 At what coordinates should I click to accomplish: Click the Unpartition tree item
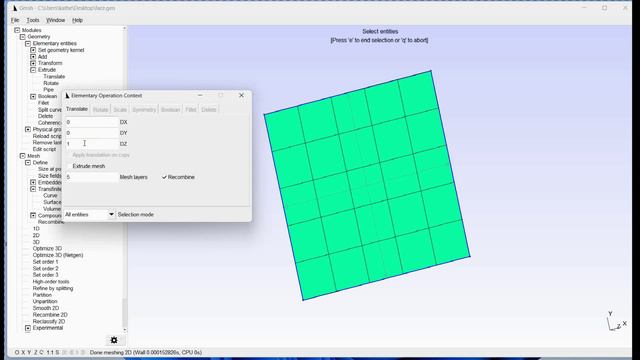(x=45, y=301)
